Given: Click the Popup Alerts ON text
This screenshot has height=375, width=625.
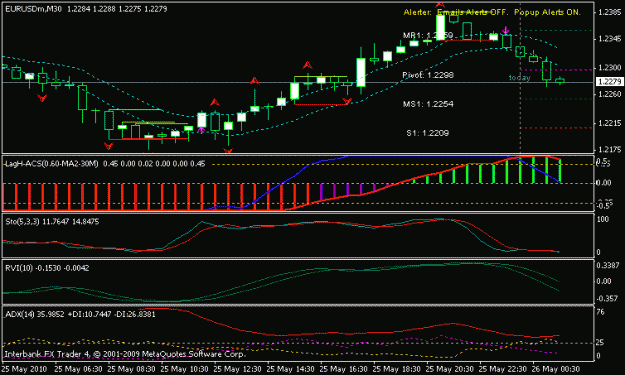Looking at the screenshot, I should coord(547,12).
